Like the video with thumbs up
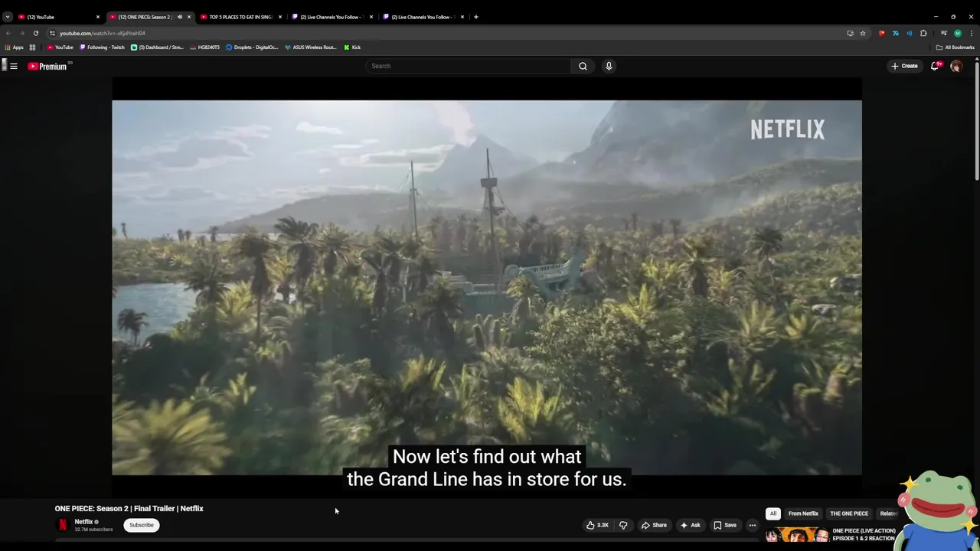 pyautogui.click(x=597, y=525)
